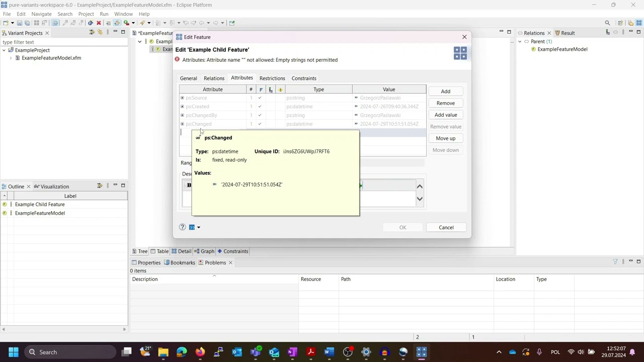Open the Outline panel view menu icon
The image size is (644, 362).
pos(108,186)
